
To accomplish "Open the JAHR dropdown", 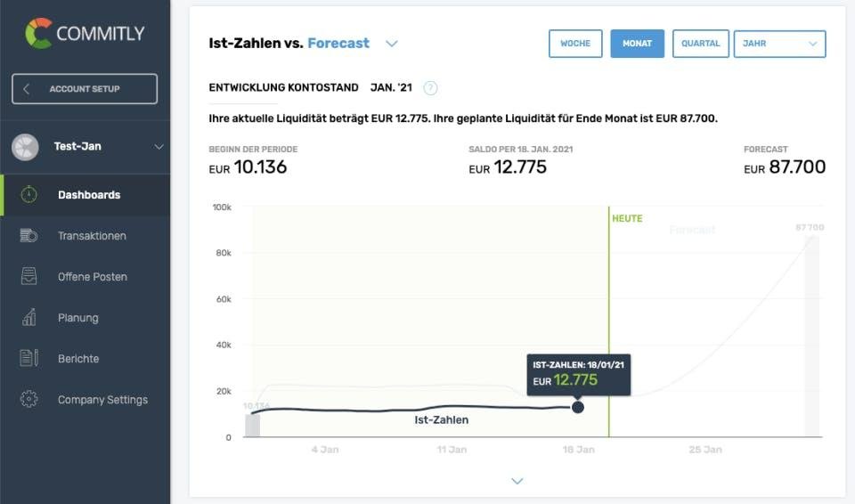I will 779,44.
